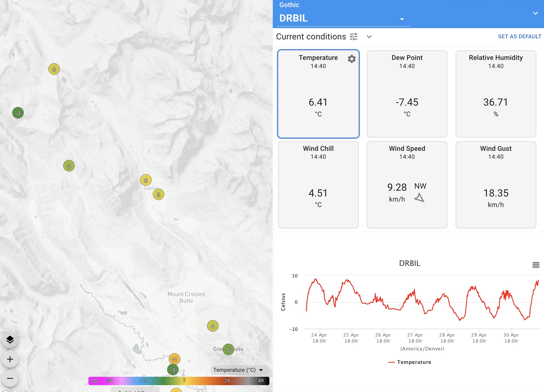Open Temperature card settings gear
Viewport: 544px width, 392px height.
pyautogui.click(x=351, y=59)
